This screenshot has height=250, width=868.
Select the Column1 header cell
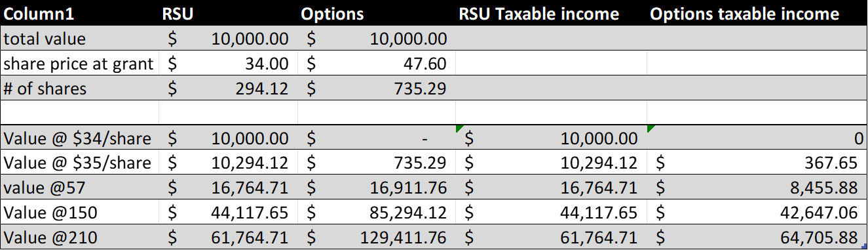coord(80,14)
